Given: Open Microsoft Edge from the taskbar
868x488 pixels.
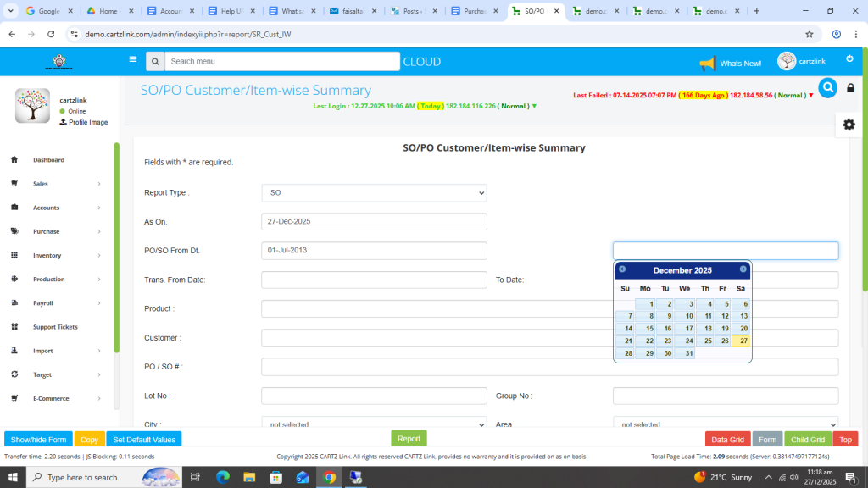Looking at the screenshot, I should pyautogui.click(x=223, y=478).
